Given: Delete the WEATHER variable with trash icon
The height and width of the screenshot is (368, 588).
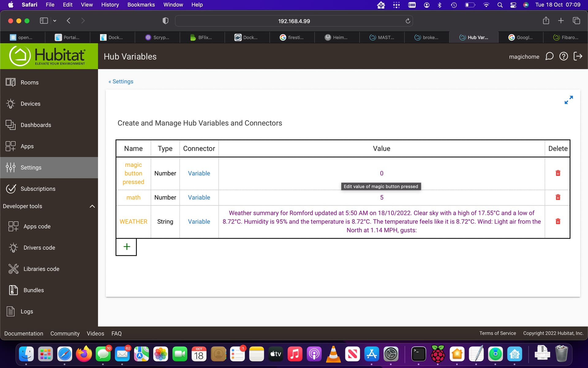Looking at the screenshot, I should tap(558, 221).
